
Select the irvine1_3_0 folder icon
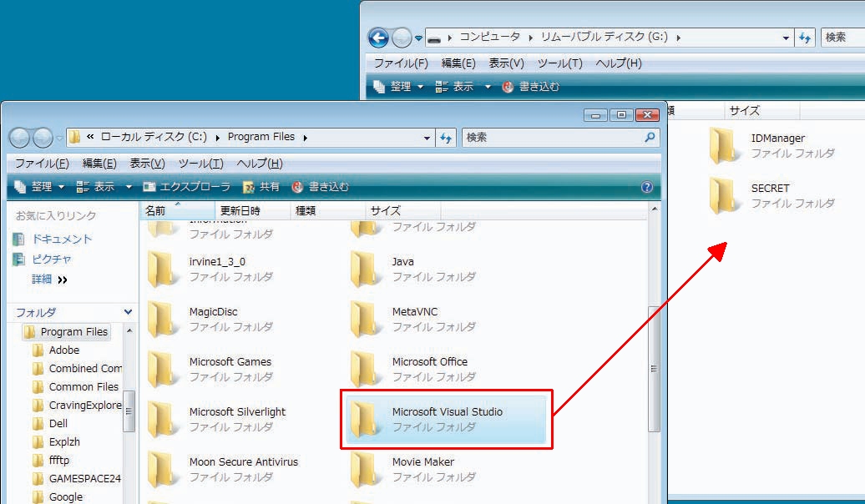(162, 269)
